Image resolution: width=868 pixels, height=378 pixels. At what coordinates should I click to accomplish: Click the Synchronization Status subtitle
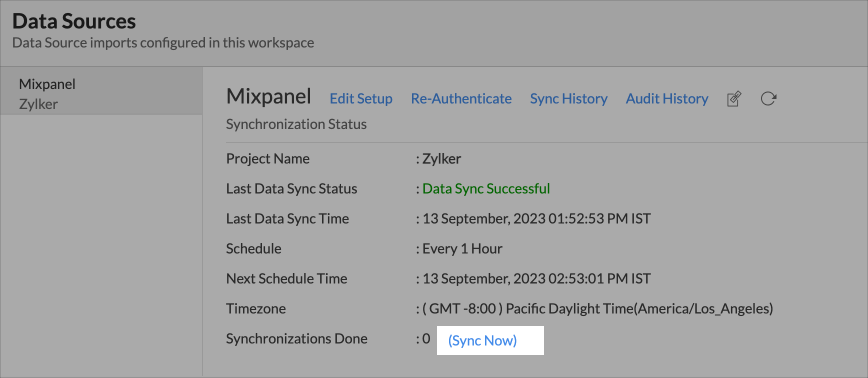coord(296,124)
